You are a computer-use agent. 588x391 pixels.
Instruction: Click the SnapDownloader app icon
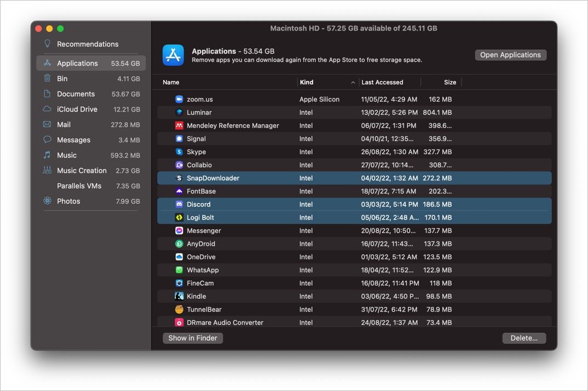pos(179,178)
